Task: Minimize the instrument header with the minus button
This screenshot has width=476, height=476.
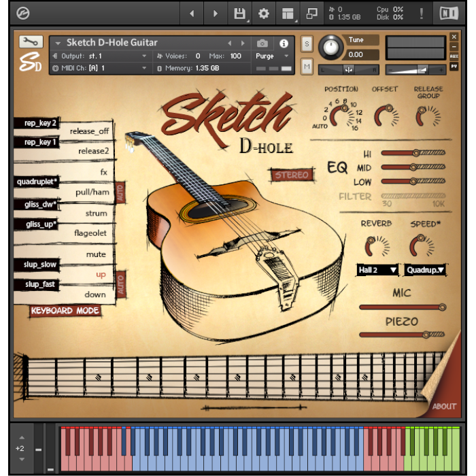Action: tap(454, 47)
